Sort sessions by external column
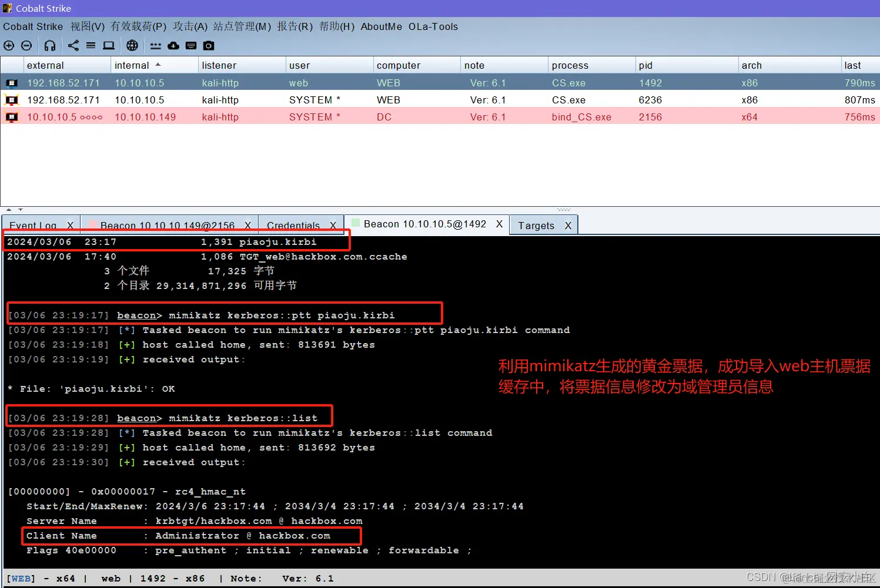The image size is (880, 588). point(67,65)
